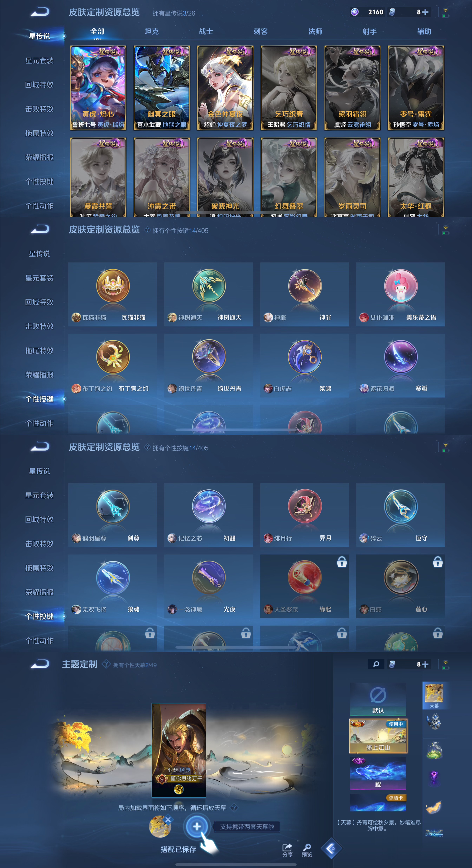Choose the 神树通天 button icon
Screen dimensions: 472x868
(209, 286)
